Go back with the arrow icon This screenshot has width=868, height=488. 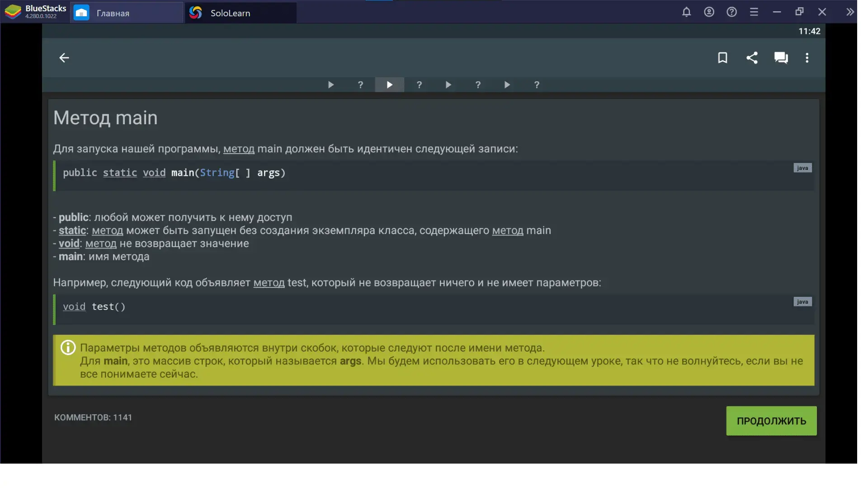tap(64, 58)
